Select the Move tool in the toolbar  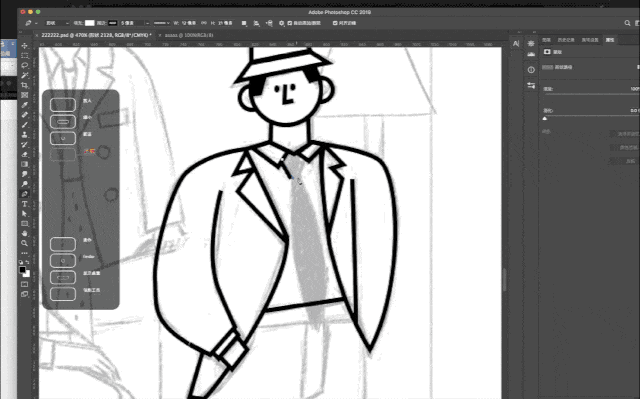24,46
